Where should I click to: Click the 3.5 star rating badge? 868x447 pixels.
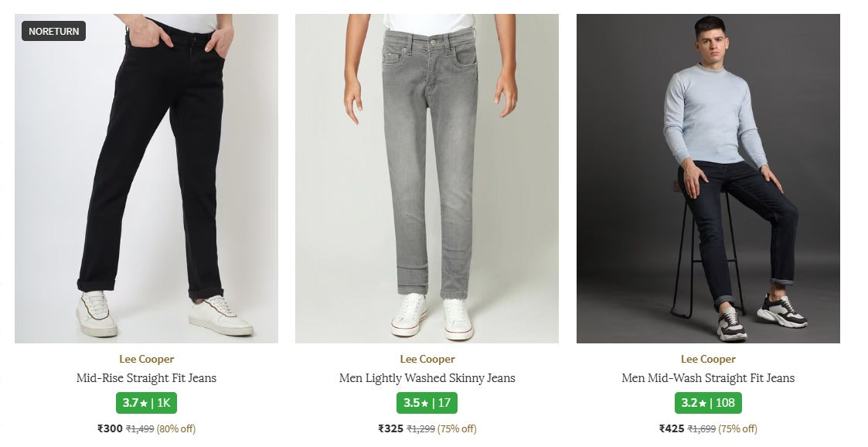(427, 403)
